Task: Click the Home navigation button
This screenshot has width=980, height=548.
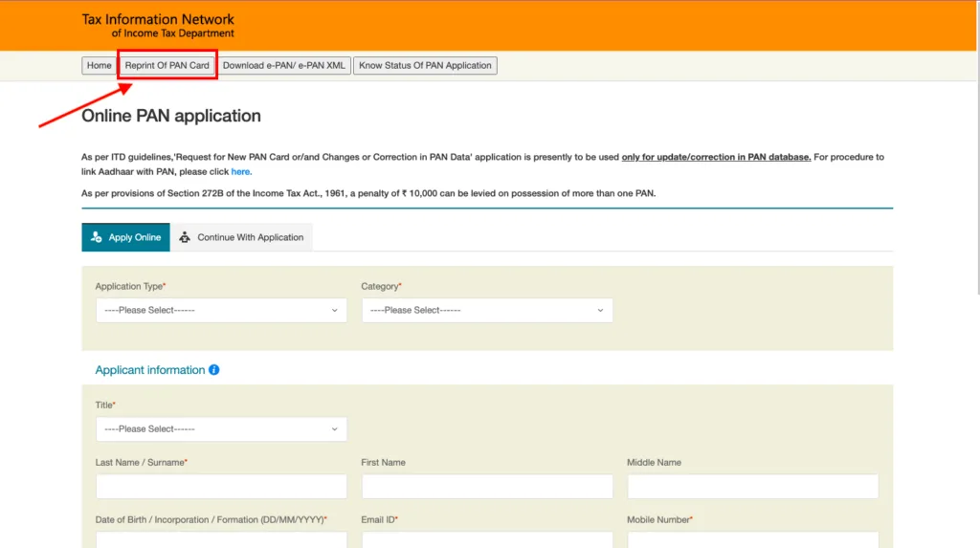Action: [x=99, y=66]
